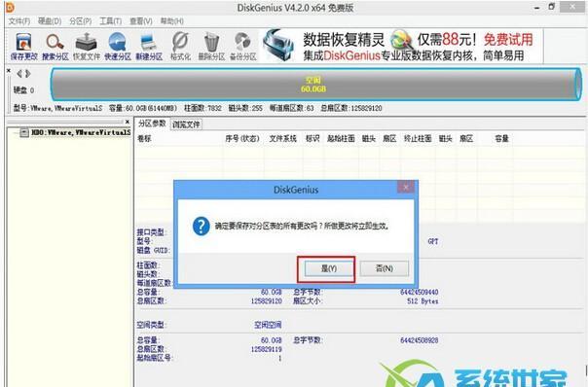588x387 pixels.
Task: Close the DiskGenius confirmation dialog
Action: tap(406, 187)
